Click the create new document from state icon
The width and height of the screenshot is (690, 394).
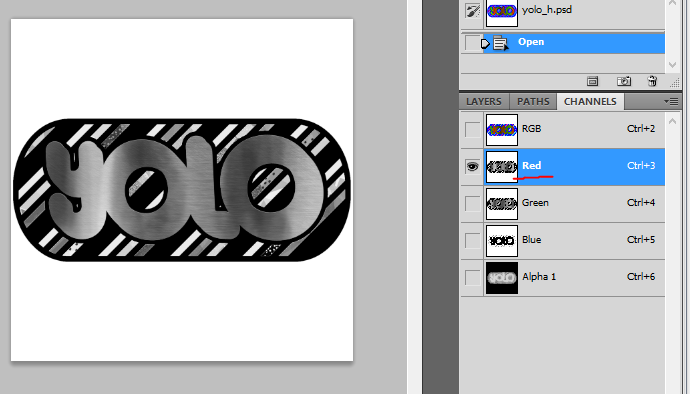[x=593, y=81]
